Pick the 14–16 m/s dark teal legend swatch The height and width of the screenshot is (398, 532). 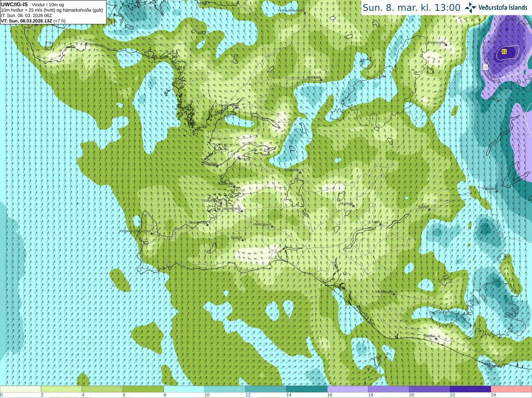[307, 389]
